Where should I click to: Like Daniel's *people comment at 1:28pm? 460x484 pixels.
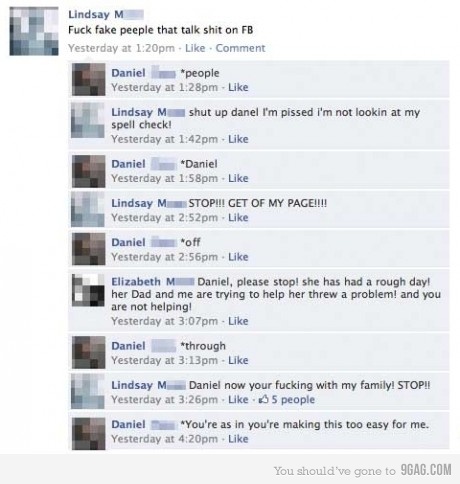pyautogui.click(x=238, y=87)
